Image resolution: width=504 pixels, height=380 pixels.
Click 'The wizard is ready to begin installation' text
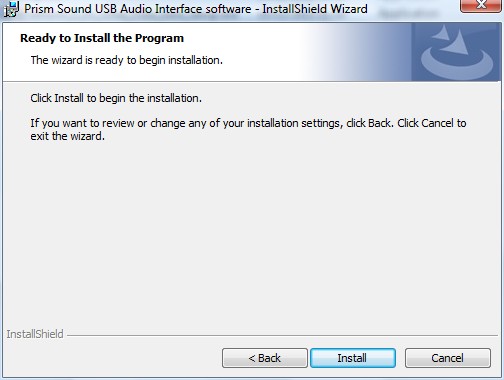[126, 60]
